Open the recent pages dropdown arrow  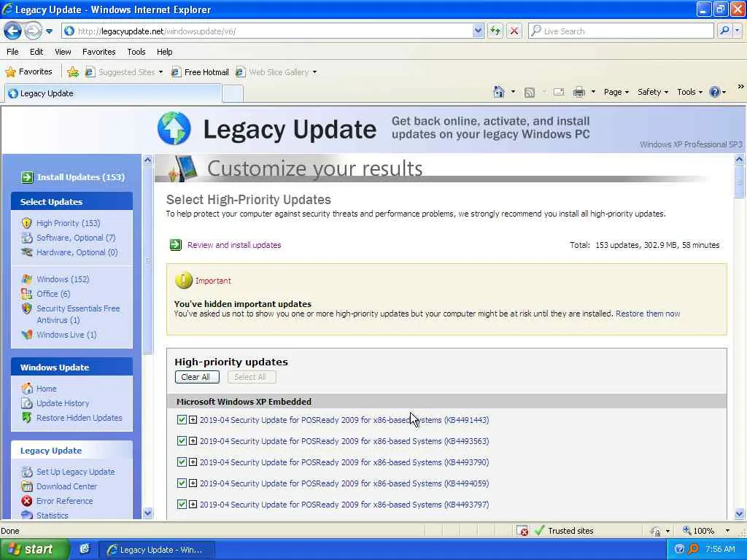click(49, 31)
